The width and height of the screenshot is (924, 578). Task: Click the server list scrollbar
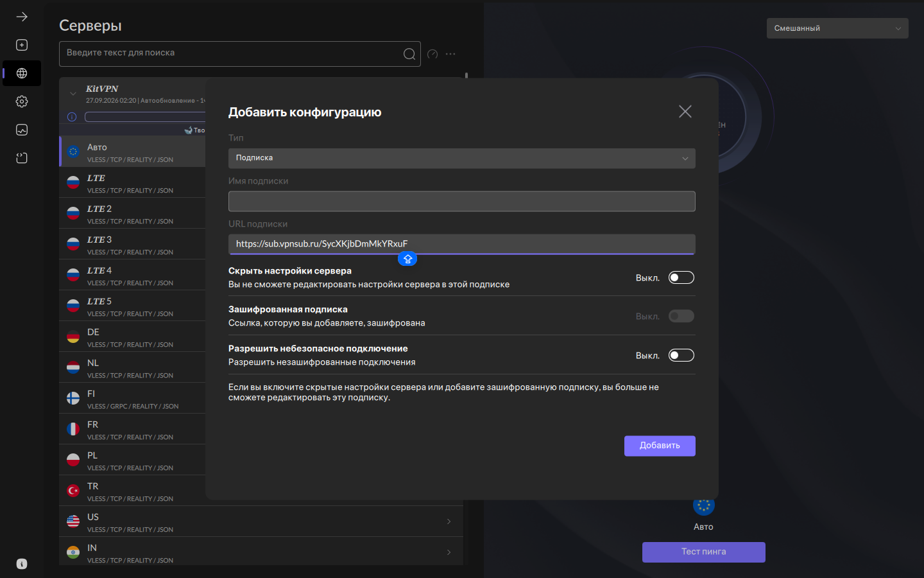point(466,75)
